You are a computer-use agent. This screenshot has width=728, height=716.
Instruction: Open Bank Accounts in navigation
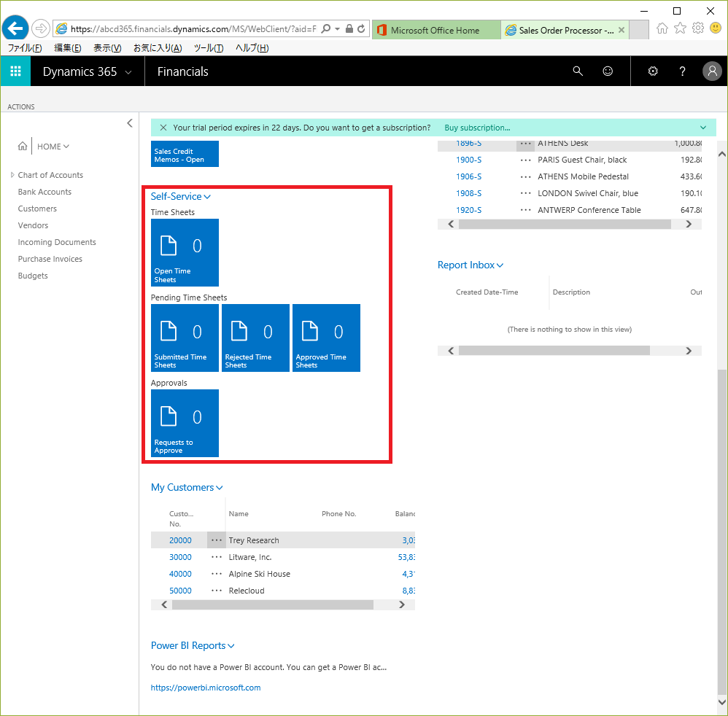pyautogui.click(x=44, y=192)
